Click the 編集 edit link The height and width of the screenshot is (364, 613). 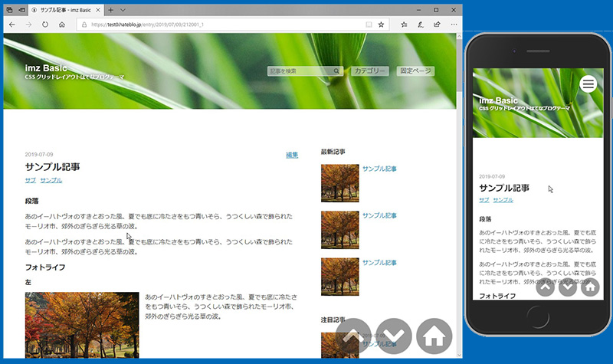coord(292,155)
